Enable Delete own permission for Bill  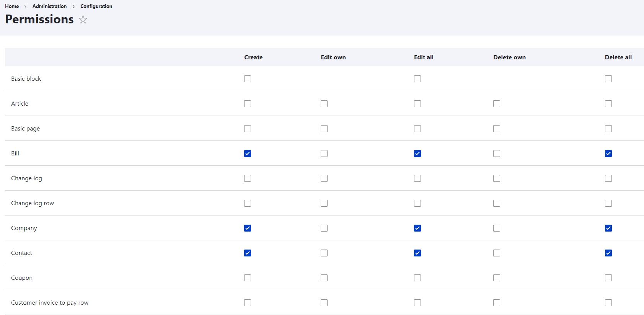point(497,153)
